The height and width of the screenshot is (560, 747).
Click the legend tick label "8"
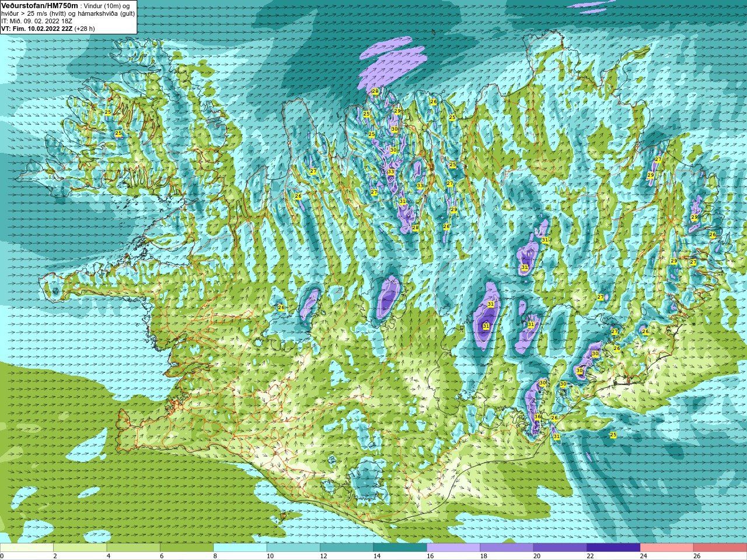click(x=215, y=556)
